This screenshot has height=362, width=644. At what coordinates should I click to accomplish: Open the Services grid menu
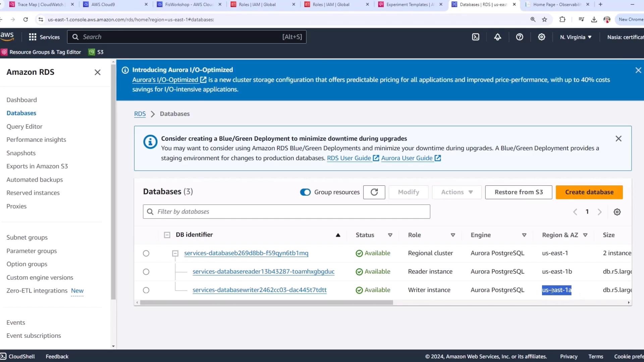point(33,37)
